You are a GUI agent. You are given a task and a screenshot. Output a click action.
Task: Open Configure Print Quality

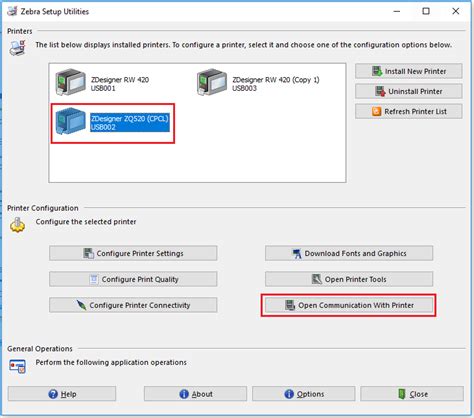coord(133,279)
